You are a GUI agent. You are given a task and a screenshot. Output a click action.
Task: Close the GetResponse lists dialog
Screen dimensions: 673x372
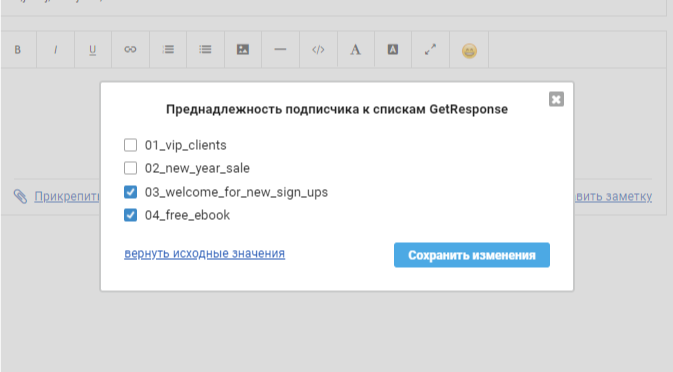coord(556,99)
